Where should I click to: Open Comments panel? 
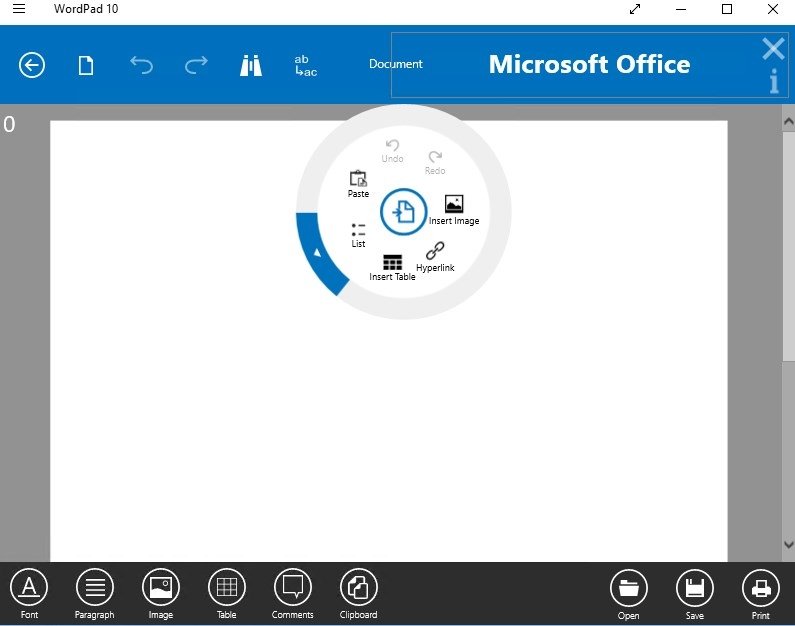tap(293, 594)
